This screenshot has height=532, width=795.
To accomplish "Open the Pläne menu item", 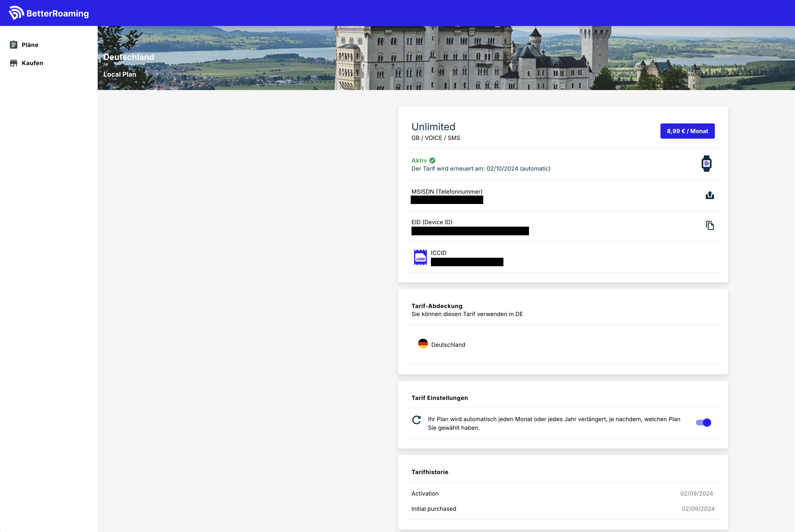I will tap(30, 45).
